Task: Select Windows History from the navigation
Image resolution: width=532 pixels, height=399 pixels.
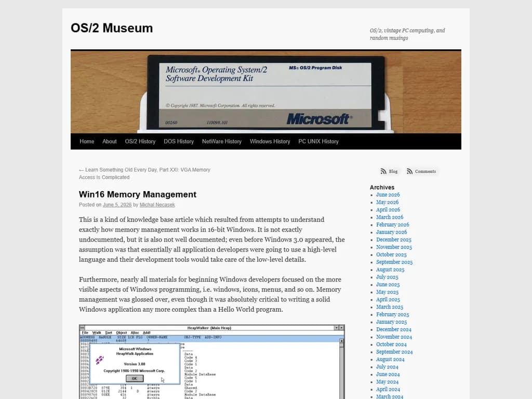Action: (270, 141)
